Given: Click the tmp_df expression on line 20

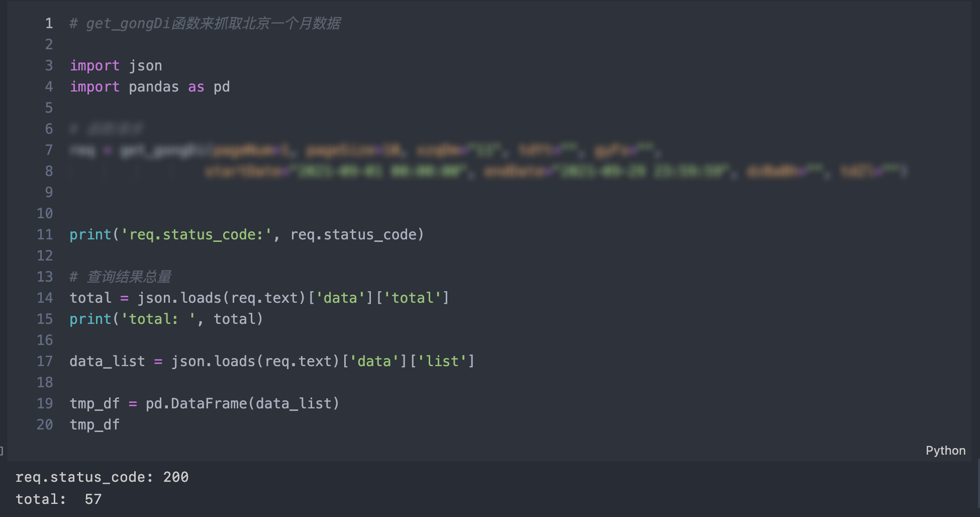Looking at the screenshot, I should click(94, 424).
